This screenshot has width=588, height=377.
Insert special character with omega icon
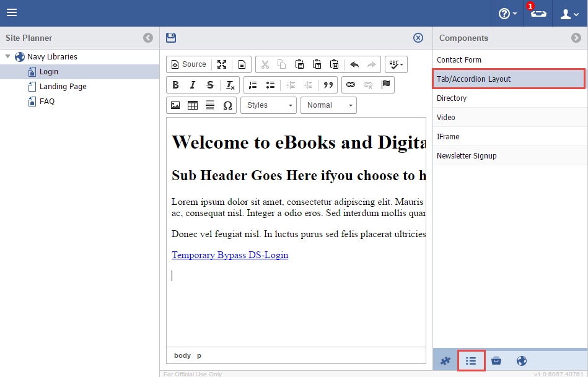(227, 105)
